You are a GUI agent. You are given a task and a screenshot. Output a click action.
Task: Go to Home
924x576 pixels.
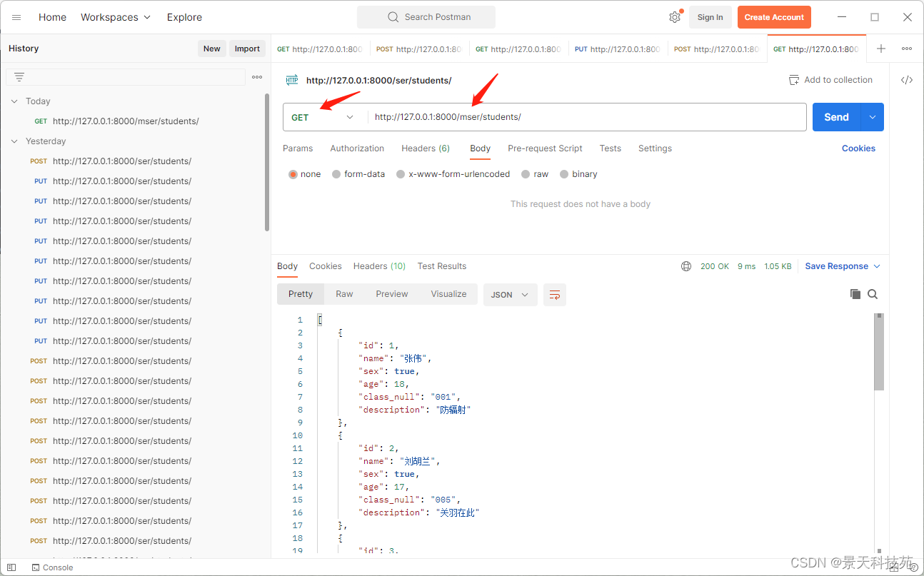coord(52,17)
